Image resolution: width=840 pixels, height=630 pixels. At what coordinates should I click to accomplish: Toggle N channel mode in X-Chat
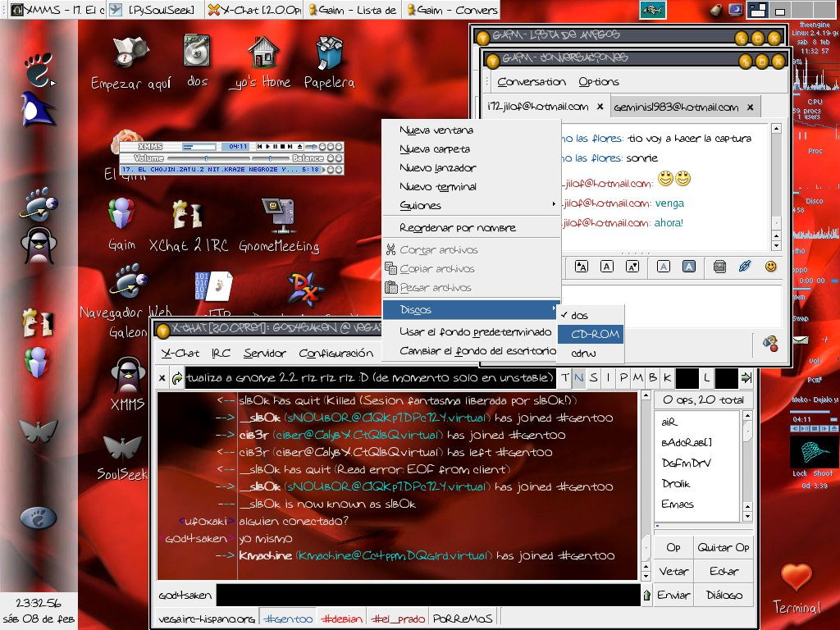click(x=578, y=377)
